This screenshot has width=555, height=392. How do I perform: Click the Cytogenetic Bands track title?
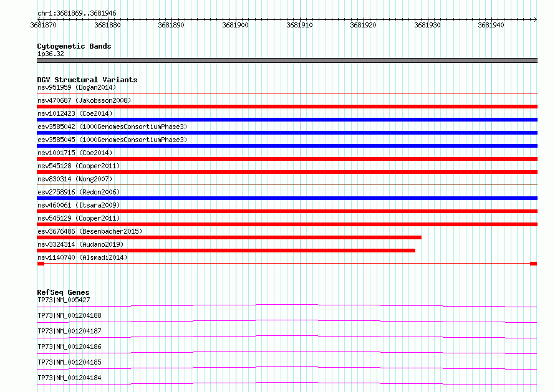(74, 46)
